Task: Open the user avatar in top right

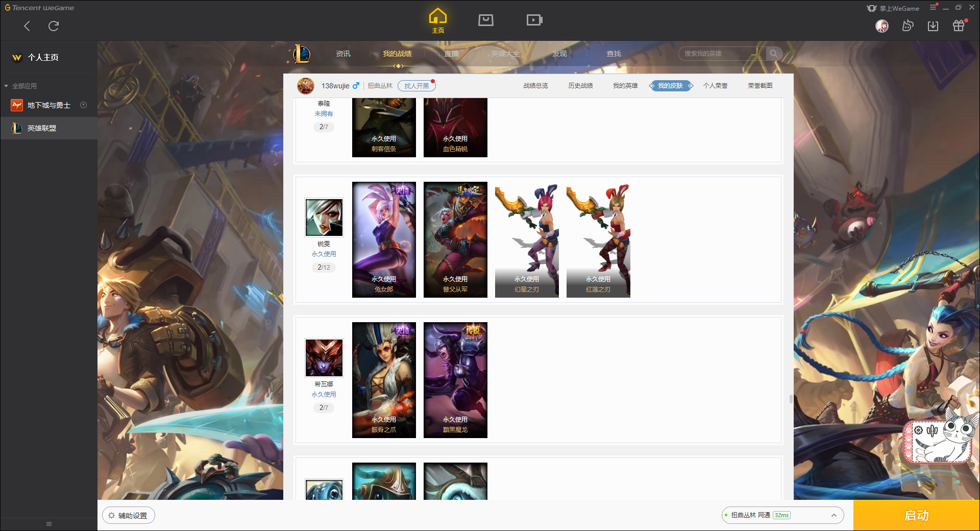Action: pos(882,26)
